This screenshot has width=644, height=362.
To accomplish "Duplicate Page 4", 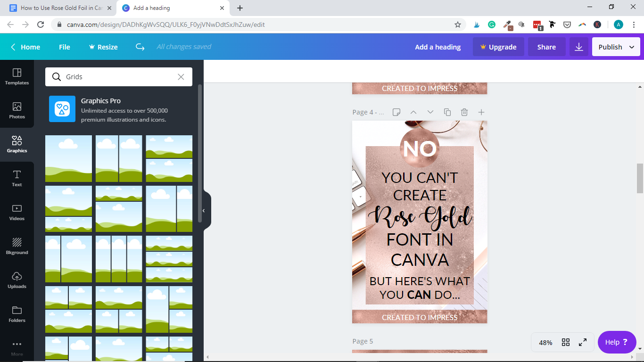I will (x=447, y=112).
